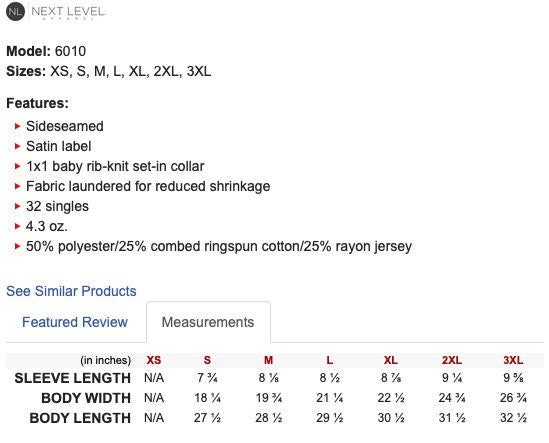This screenshot has height=443, width=549.
Task: Click the red bullet next to 4.3 oz.
Action: coord(18,226)
